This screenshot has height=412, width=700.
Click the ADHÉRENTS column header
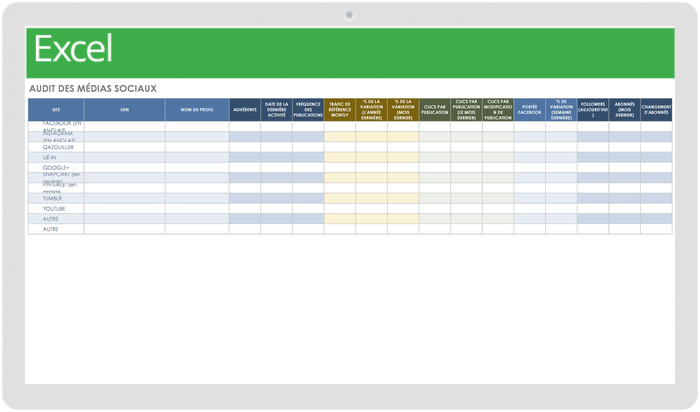coord(244,109)
